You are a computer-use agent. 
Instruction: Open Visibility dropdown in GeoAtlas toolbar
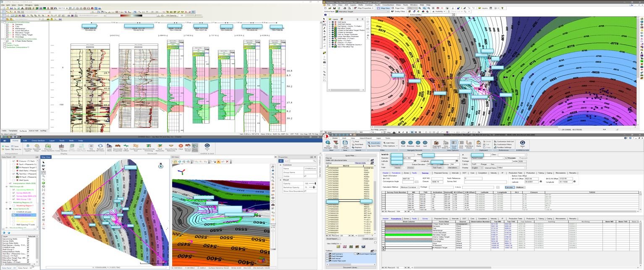[444, 11]
